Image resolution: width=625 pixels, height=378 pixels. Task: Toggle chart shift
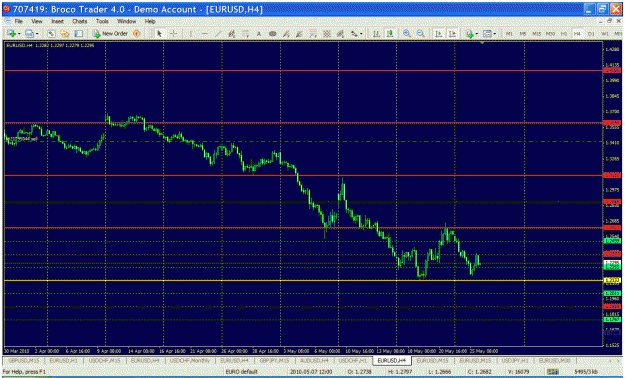point(452,34)
